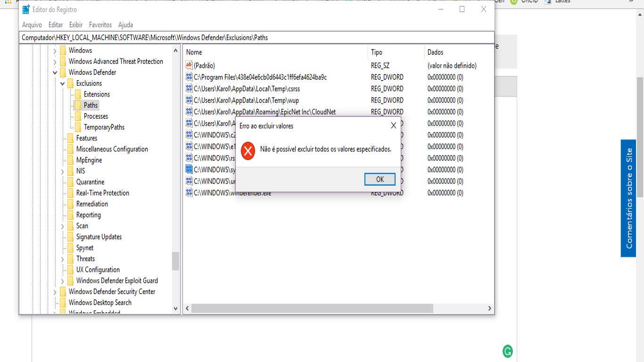Click DWORD icon for Temp\wup entry

[x=189, y=100]
